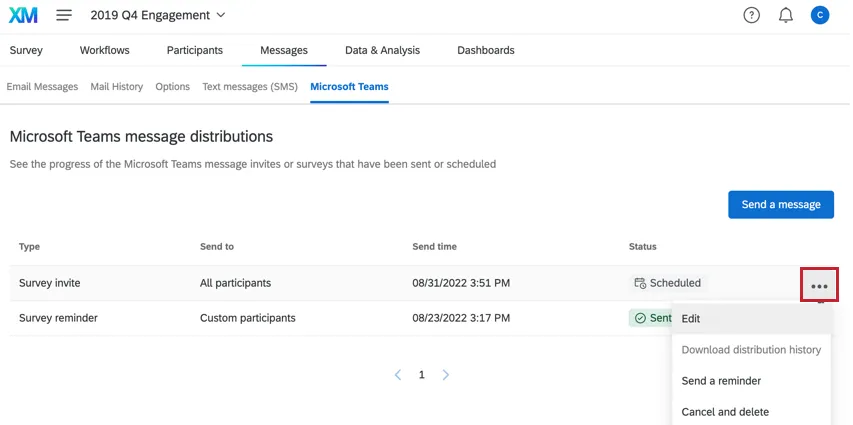Image resolution: width=853 pixels, height=425 pixels.
Task: Open the help question mark icon
Action: click(752, 15)
